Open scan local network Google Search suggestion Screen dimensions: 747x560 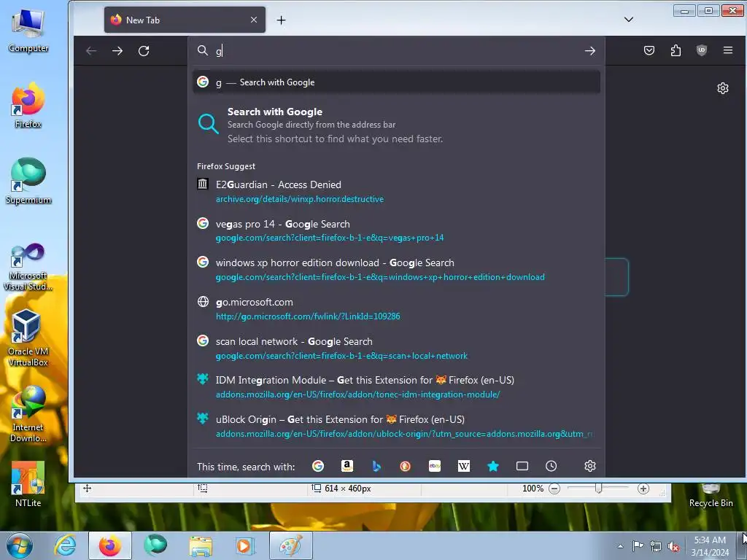point(396,348)
